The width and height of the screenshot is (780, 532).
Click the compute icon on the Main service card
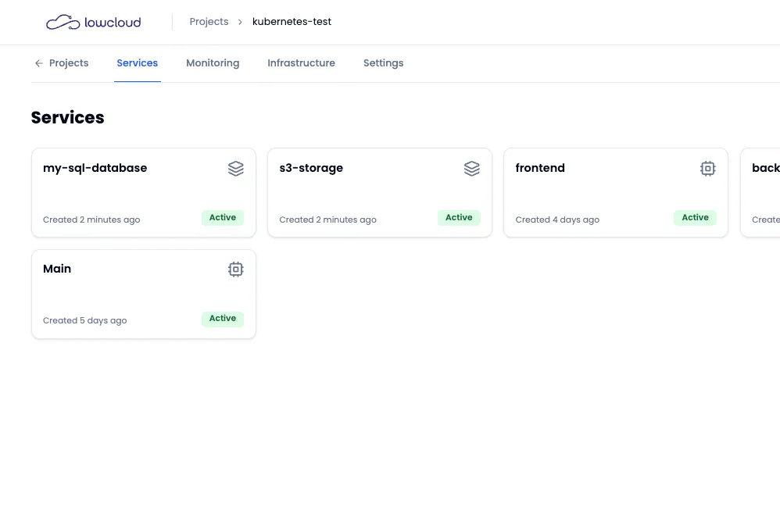pos(236,269)
